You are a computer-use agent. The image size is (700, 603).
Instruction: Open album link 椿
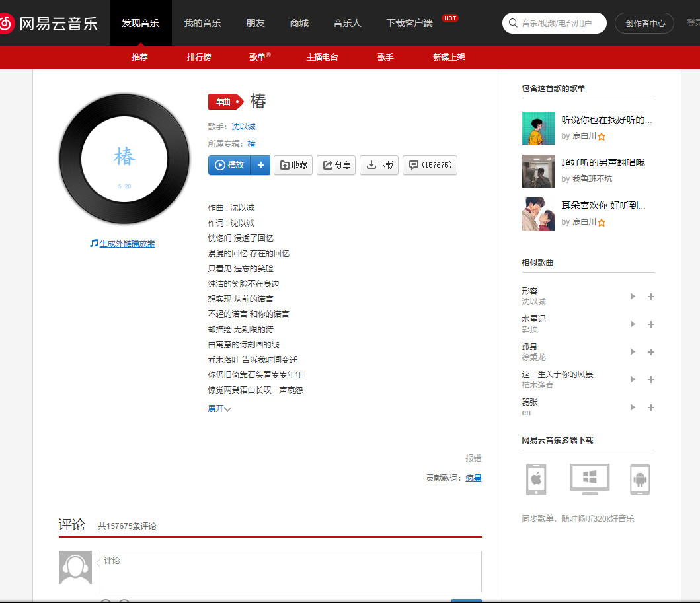pos(252,143)
